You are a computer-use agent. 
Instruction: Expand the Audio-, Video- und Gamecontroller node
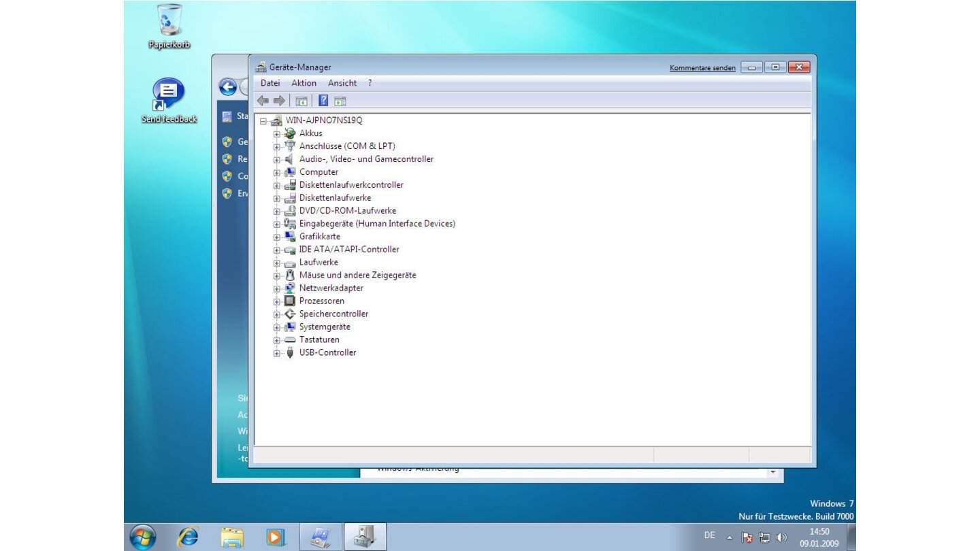point(277,160)
